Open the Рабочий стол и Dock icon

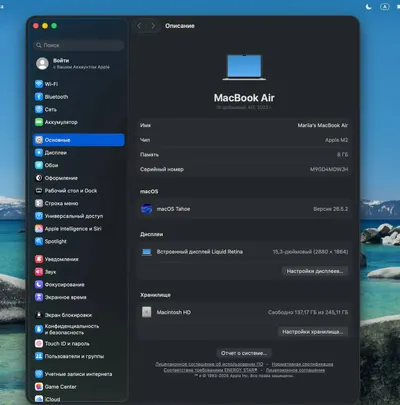pyautogui.click(x=39, y=191)
